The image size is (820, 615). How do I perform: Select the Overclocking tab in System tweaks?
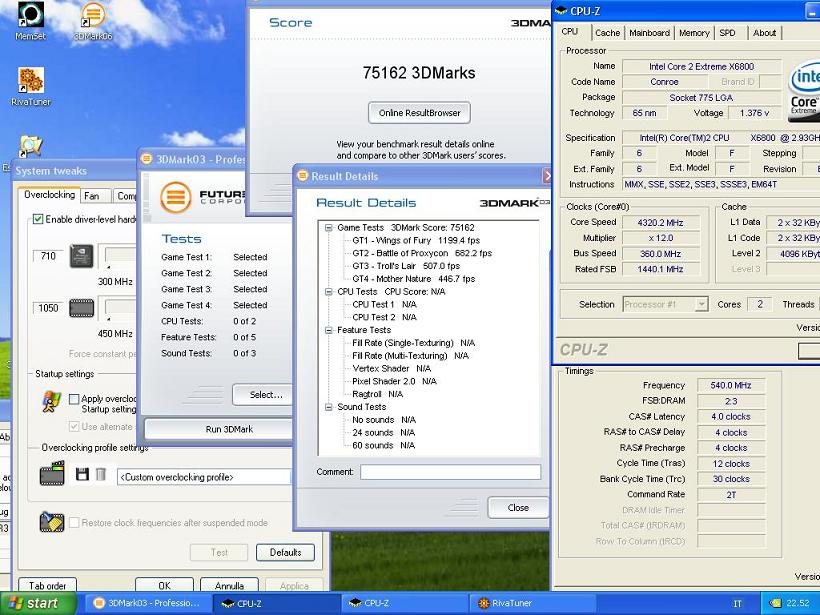pyautogui.click(x=49, y=195)
